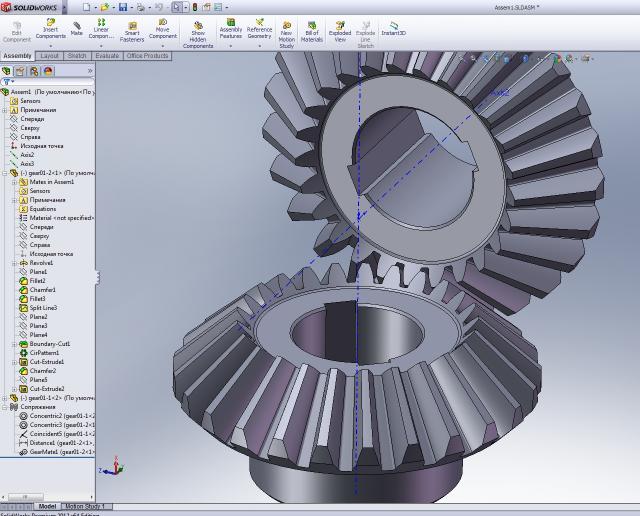The height and width of the screenshot is (516, 640).
Task: Click the Save icon in the title toolbar
Action: pos(123,6)
